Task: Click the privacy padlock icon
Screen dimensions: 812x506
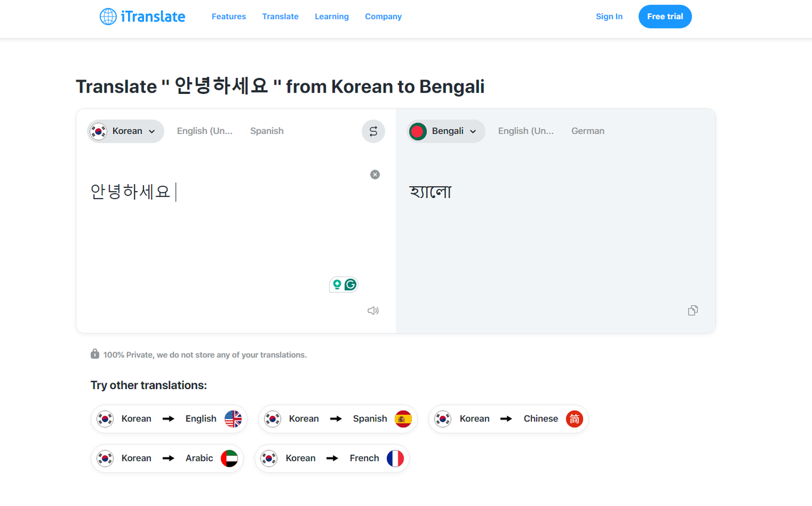Action: point(95,354)
